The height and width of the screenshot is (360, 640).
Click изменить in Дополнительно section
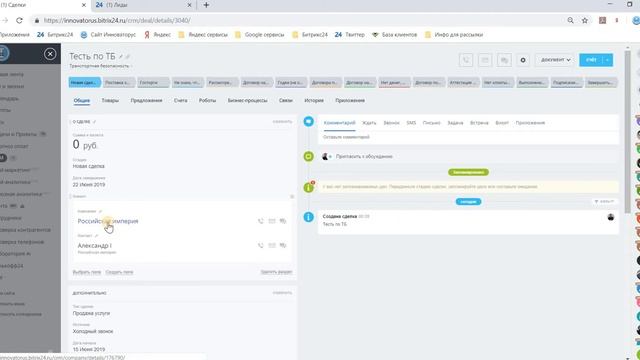click(x=282, y=293)
